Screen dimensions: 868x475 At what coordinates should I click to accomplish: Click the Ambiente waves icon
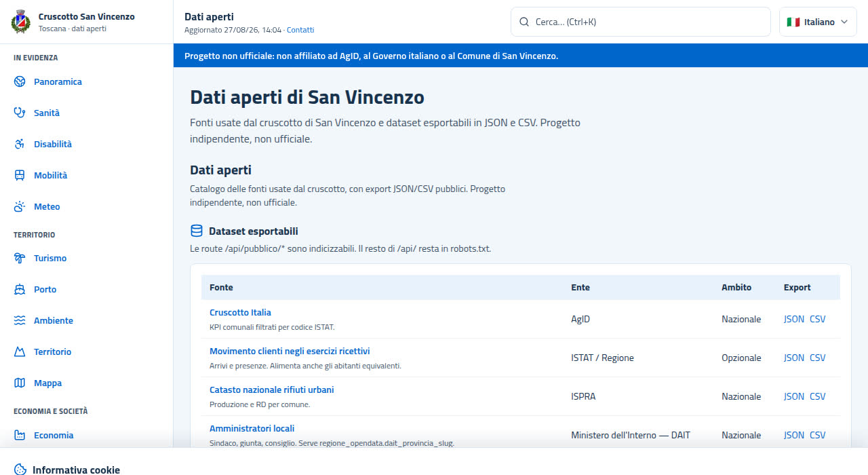coord(20,320)
